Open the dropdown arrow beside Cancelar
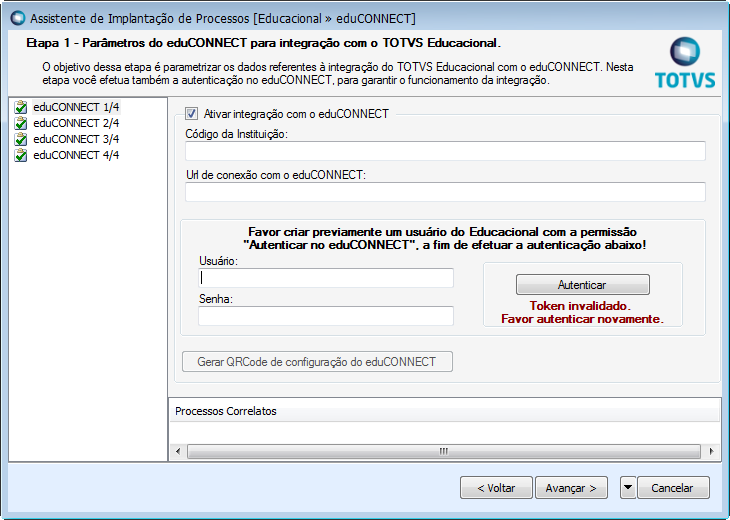 (627, 488)
